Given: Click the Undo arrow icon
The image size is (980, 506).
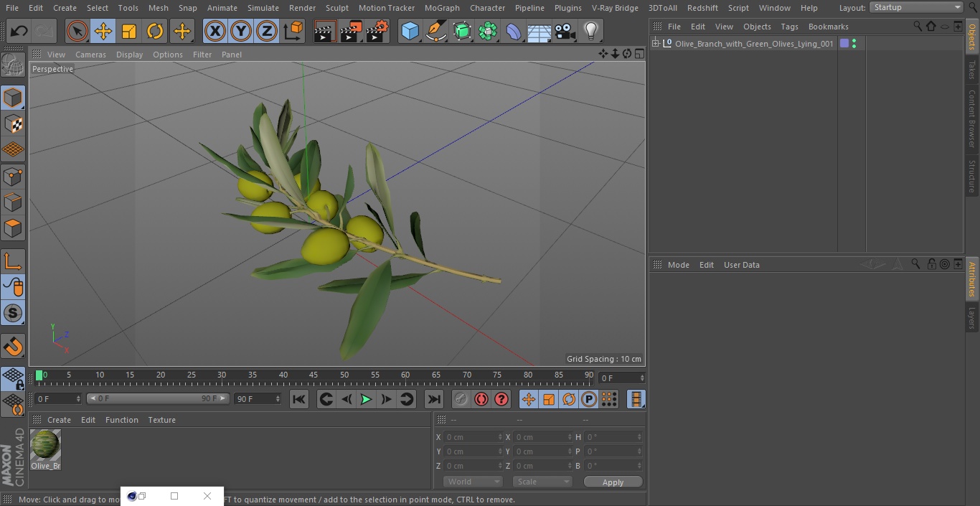Looking at the screenshot, I should pos(19,32).
